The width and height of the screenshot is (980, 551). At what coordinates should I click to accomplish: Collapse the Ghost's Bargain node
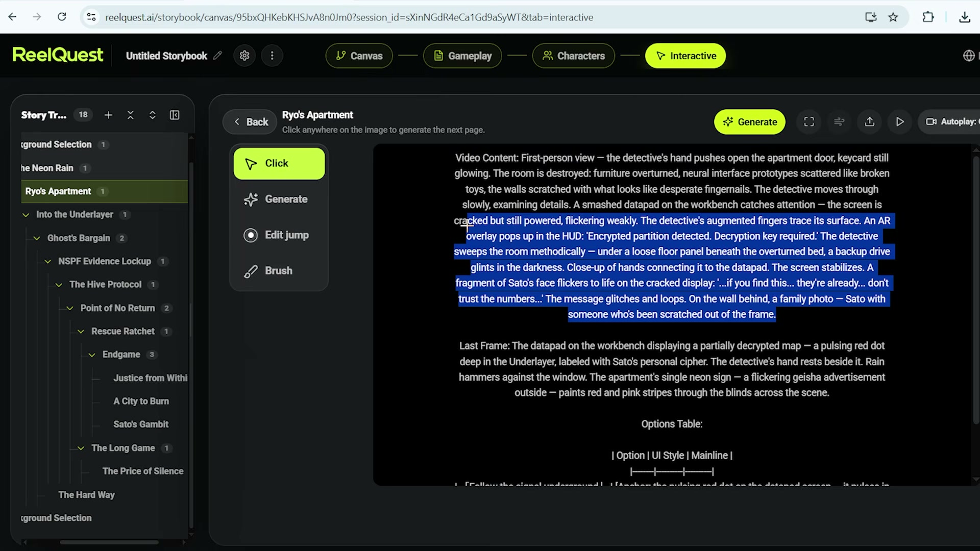tap(37, 238)
